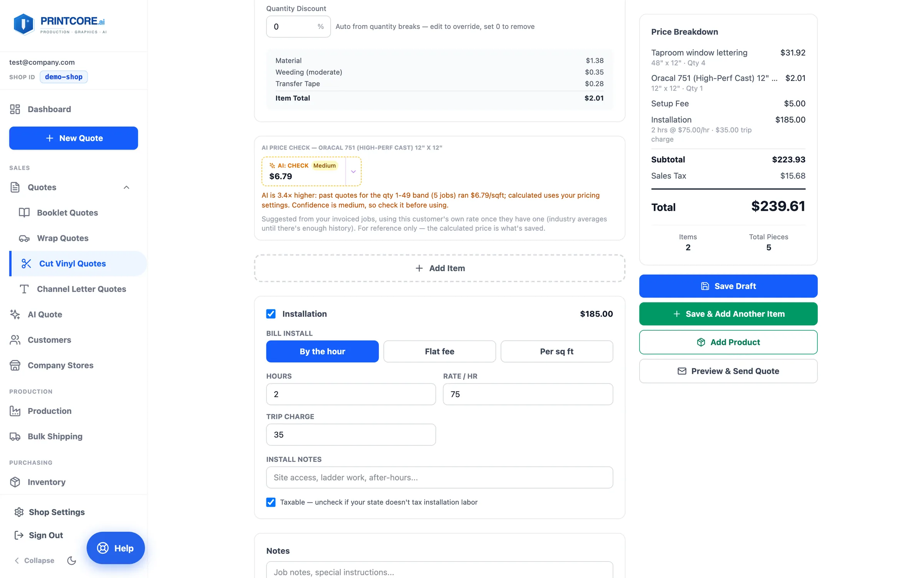
Task: Click the Sign Out icon
Action: (19, 535)
